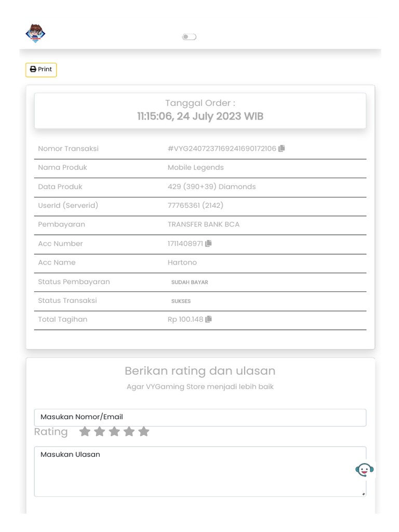This screenshot has width=399, height=532.
Task: Click the SUKSES transaction status badge
Action: pyautogui.click(x=181, y=301)
